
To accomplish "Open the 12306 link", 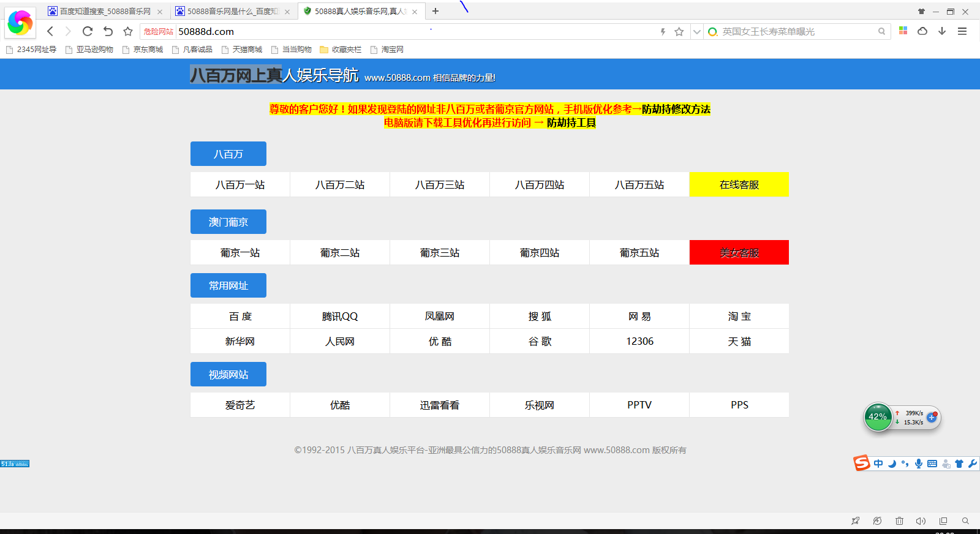I will pyautogui.click(x=639, y=341).
